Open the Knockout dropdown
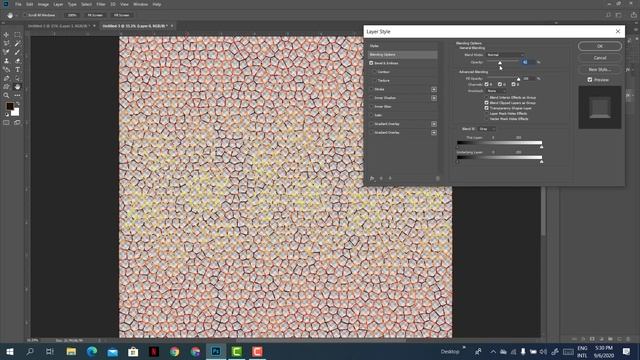 (496, 91)
